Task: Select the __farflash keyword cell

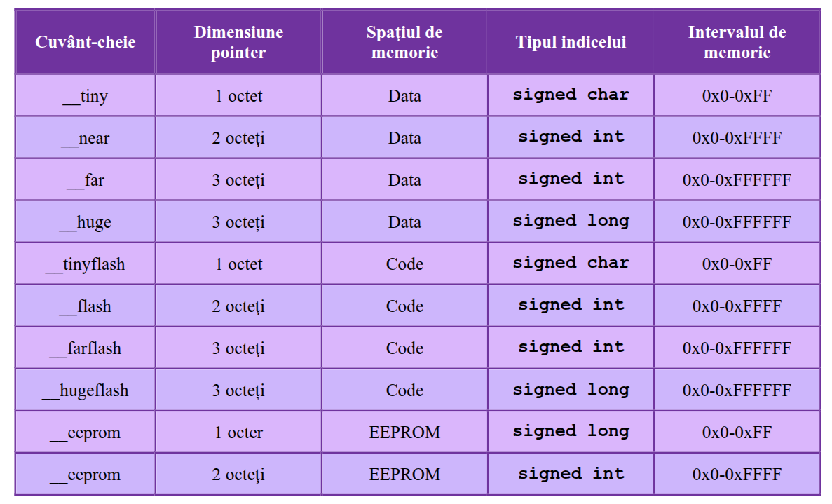Action: 86,348
